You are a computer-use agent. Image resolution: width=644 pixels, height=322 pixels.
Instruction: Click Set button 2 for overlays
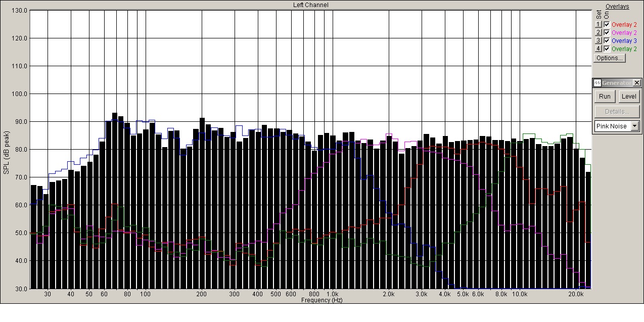click(x=598, y=33)
